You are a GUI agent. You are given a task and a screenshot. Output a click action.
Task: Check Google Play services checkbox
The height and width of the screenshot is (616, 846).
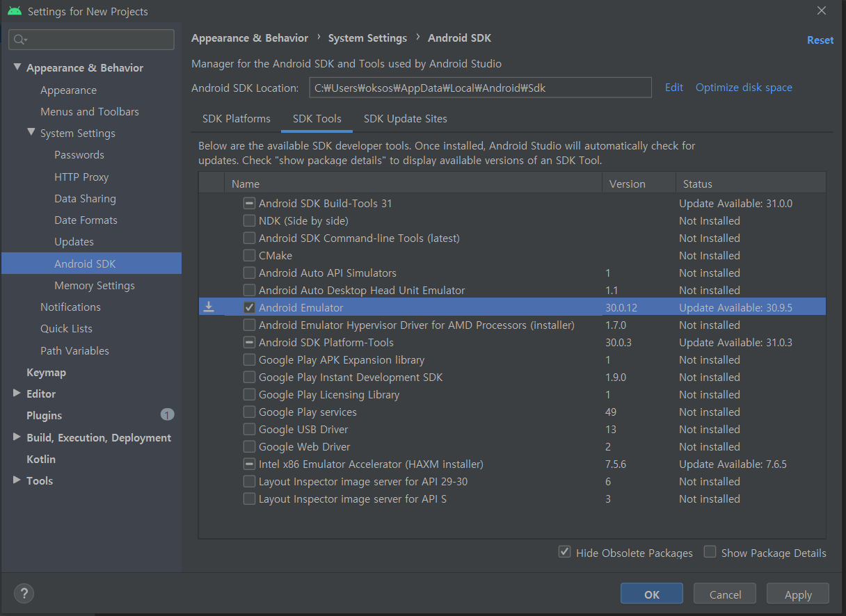(x=249, y=412)
